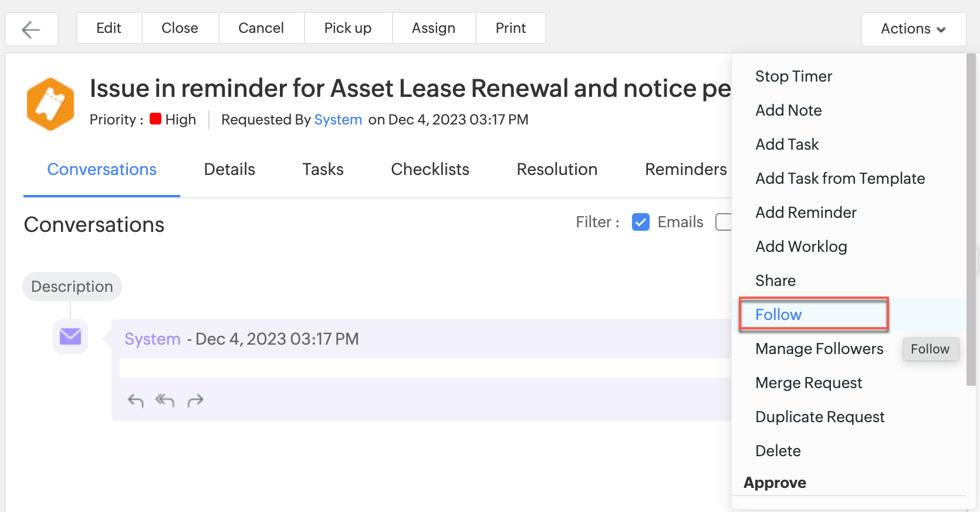
Task: Tick the unchecked filter box beside Emails
Action: 724,222
